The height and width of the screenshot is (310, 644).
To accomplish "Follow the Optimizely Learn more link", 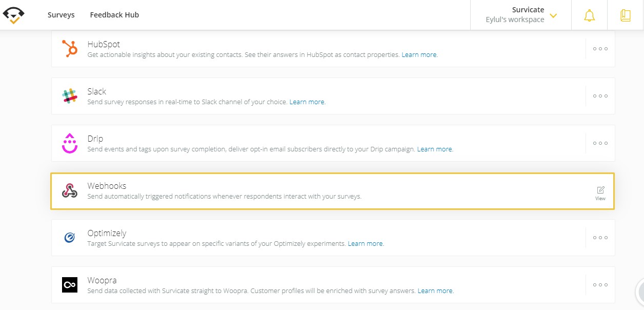I will [x=366, y=243].
